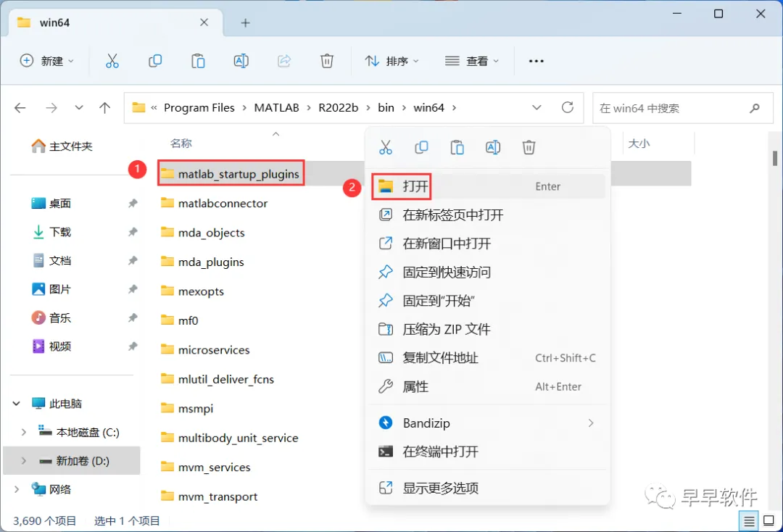Close the win64 tab
The height and width of the screenshot is (532, 783).
pyautogui.click(x=204, y=22)
